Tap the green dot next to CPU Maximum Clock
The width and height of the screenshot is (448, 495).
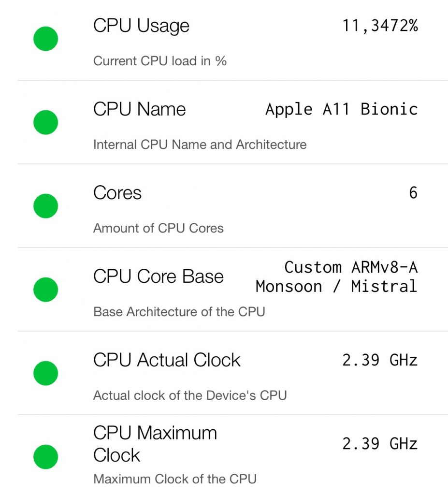pos(45,457)
